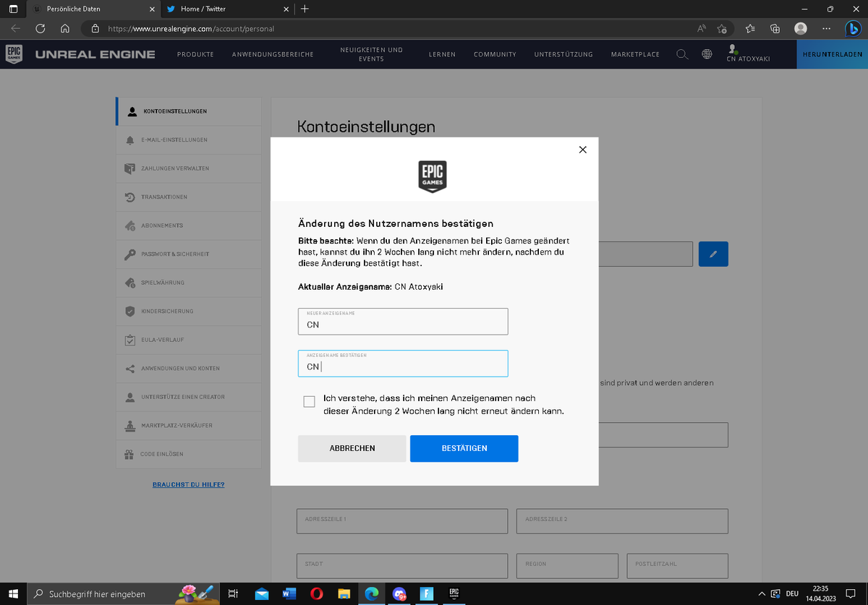Image resolution: width=868 pixels, height=605 pixels.
Task: Click the Adresszeile 2 input field
Action: coord(622,521)
